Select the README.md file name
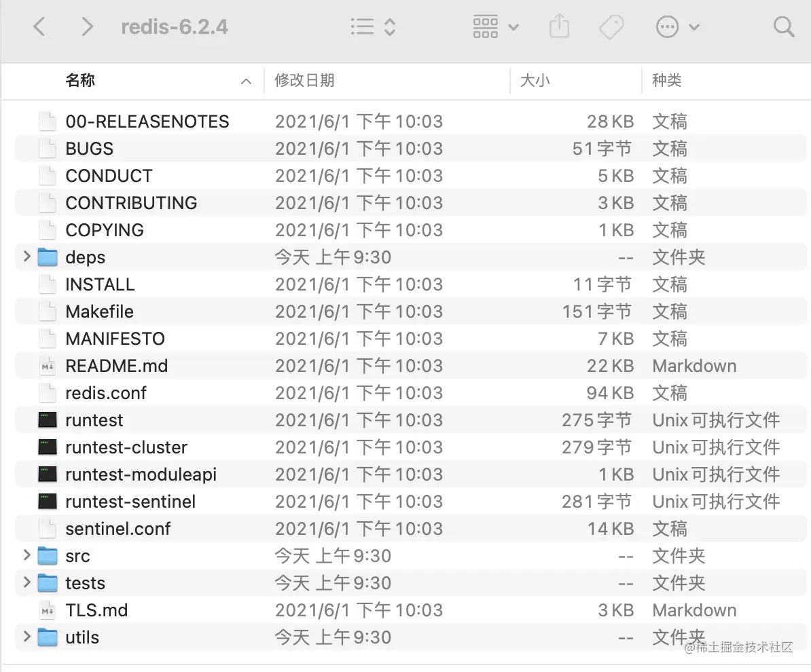 [116, 366]
